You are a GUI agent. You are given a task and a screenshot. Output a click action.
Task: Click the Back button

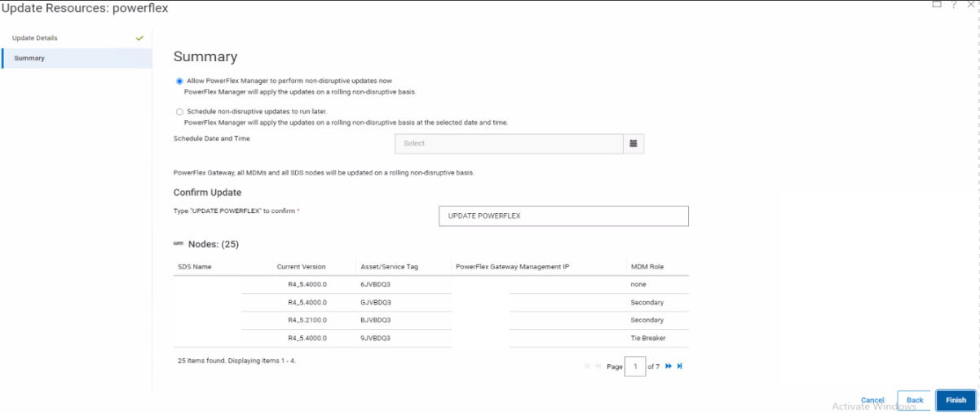(915, 400)
